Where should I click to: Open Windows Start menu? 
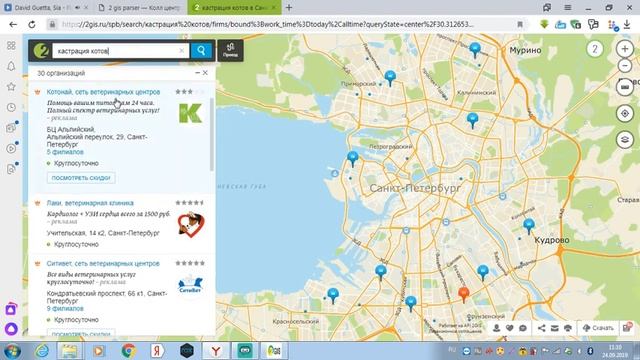tap(12, 351)
